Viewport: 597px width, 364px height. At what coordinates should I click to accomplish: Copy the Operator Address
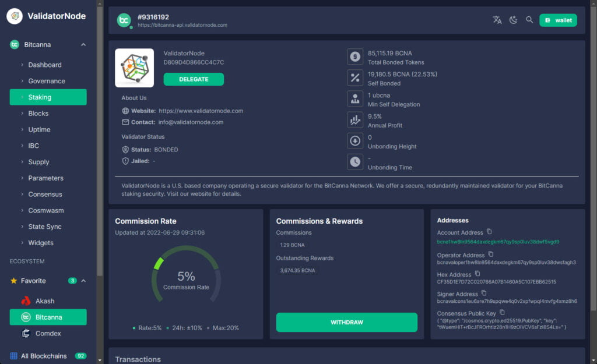pos(491,254)
